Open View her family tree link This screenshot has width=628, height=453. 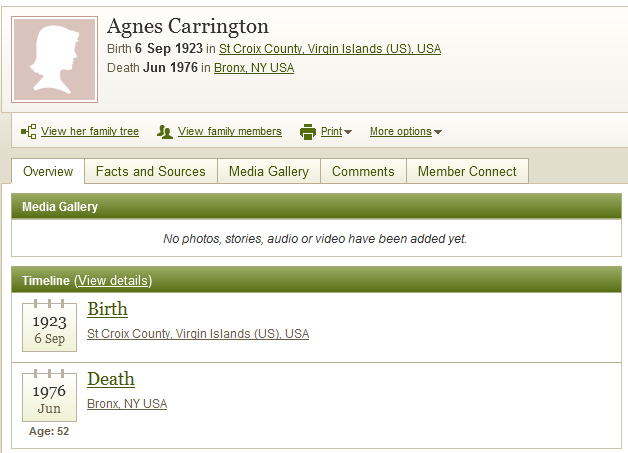90,131
